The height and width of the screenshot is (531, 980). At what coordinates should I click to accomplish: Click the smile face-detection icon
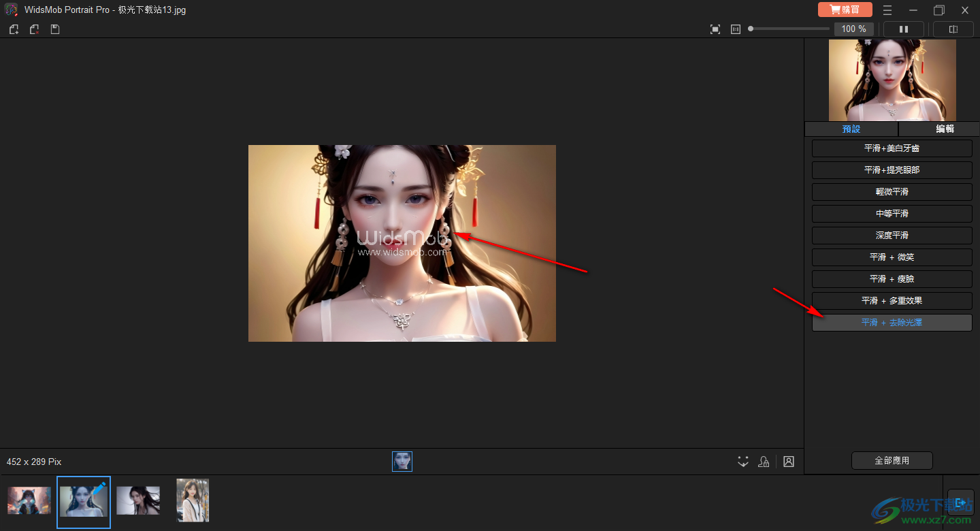coord(743,462)
